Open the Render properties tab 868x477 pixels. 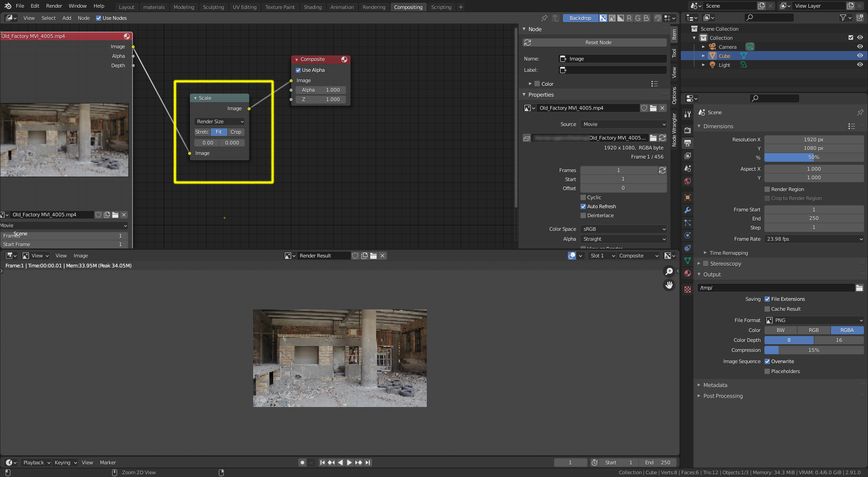pyautogui.click(x=688, y=131)
